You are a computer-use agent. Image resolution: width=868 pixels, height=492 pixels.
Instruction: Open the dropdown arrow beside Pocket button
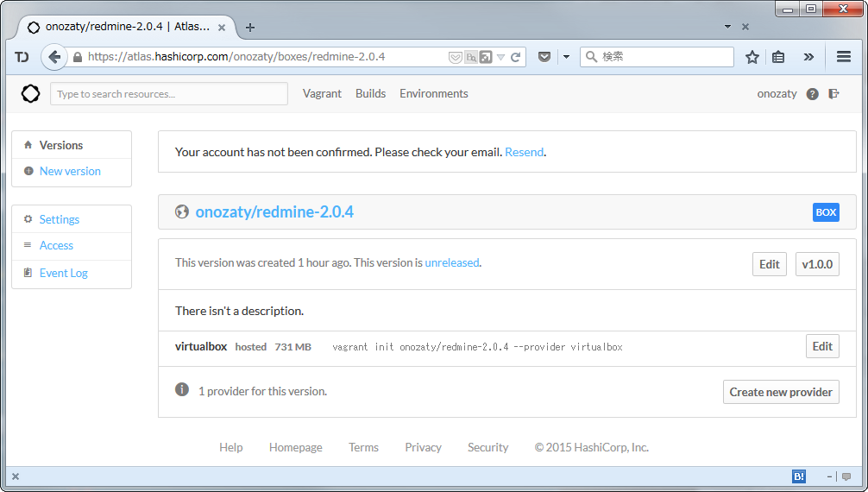[x=566, y=56]
